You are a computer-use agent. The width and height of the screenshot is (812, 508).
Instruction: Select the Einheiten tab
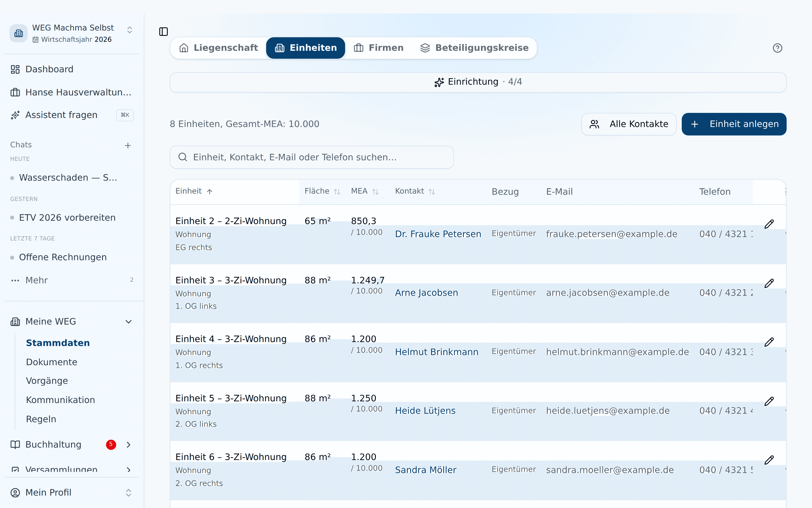point(305,48)
